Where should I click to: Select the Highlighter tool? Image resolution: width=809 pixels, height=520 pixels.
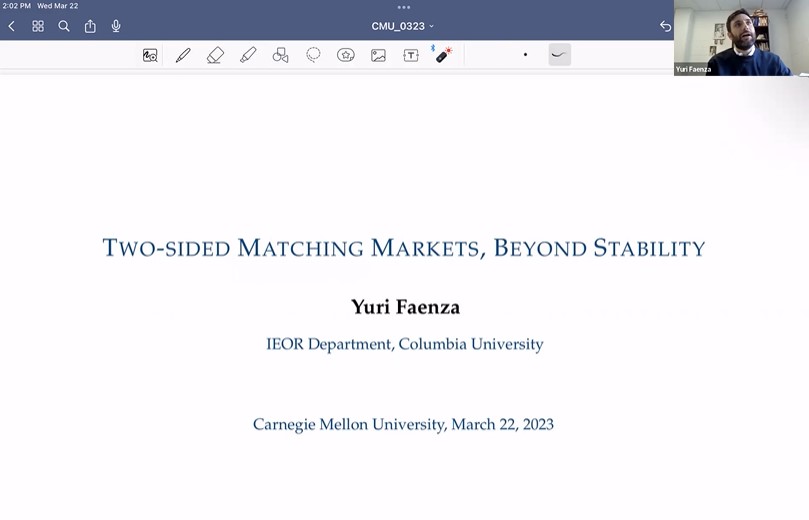[x=248, y=55]
